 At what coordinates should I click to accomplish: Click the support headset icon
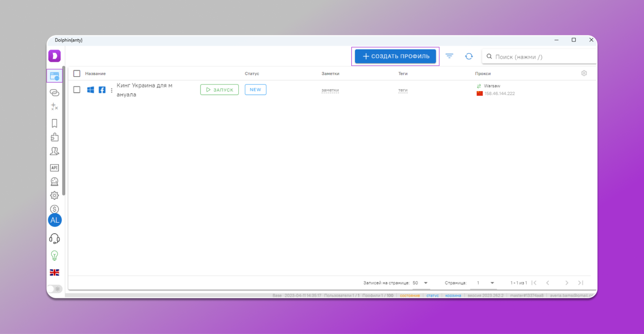point(54,238)
